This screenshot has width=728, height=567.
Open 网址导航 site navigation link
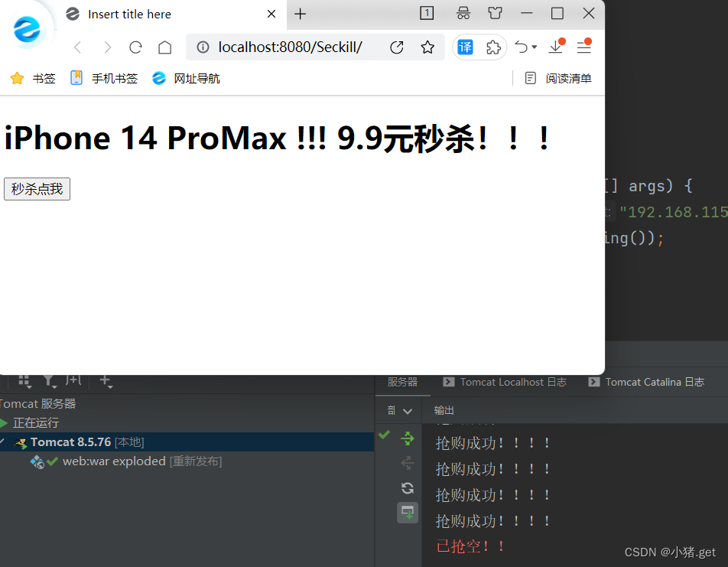[186, 78]
